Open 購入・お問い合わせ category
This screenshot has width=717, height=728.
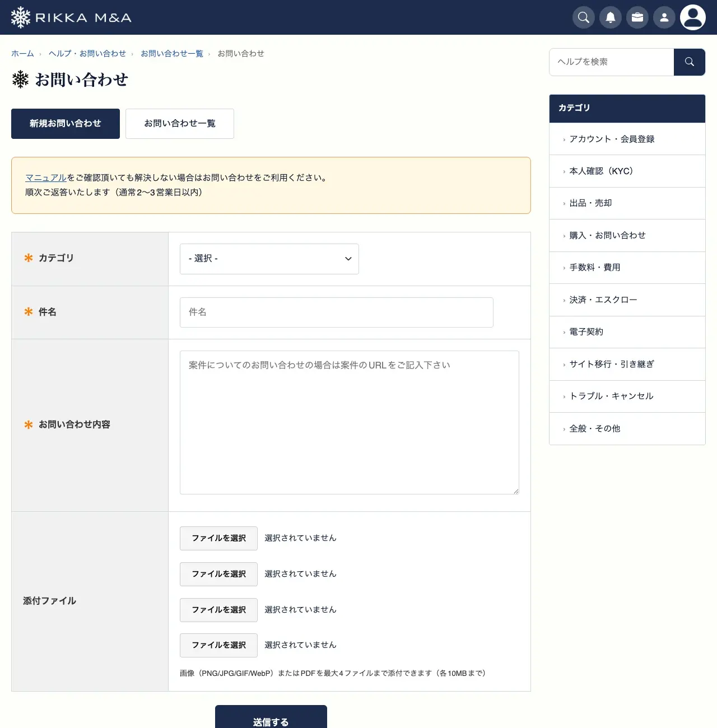pos(627,236)
